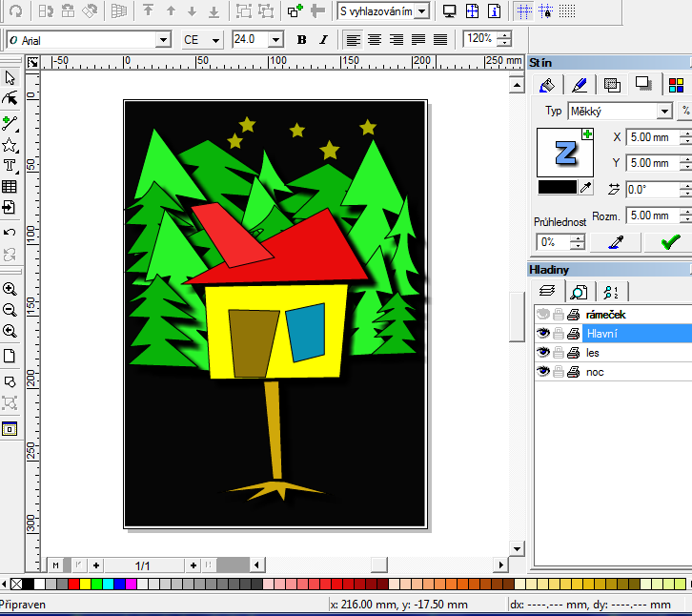The image size is (692, 616).
Task: Click the add page plus button
Action: click(193, 565)
